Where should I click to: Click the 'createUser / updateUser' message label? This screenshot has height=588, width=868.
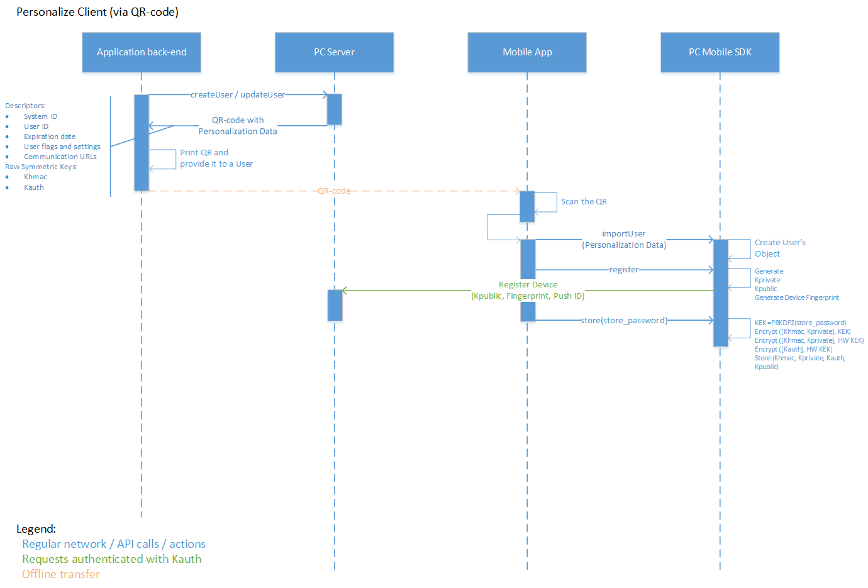click(238, 95)
